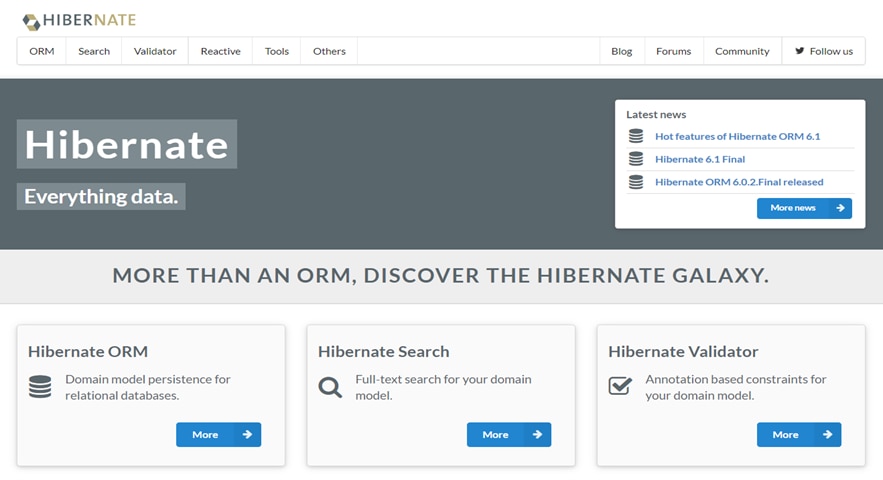
Task: Open the Others menu item
Action: [x=329, y=51]
